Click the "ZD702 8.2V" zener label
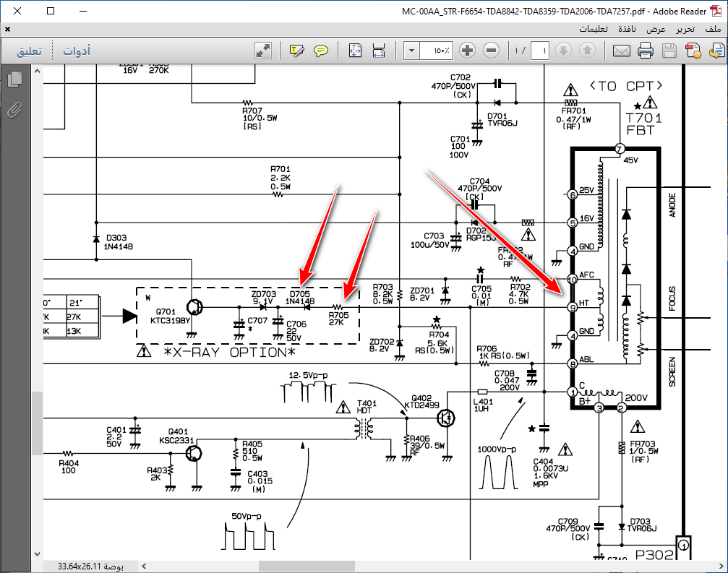The image size is (728, 573). [382, 345]
